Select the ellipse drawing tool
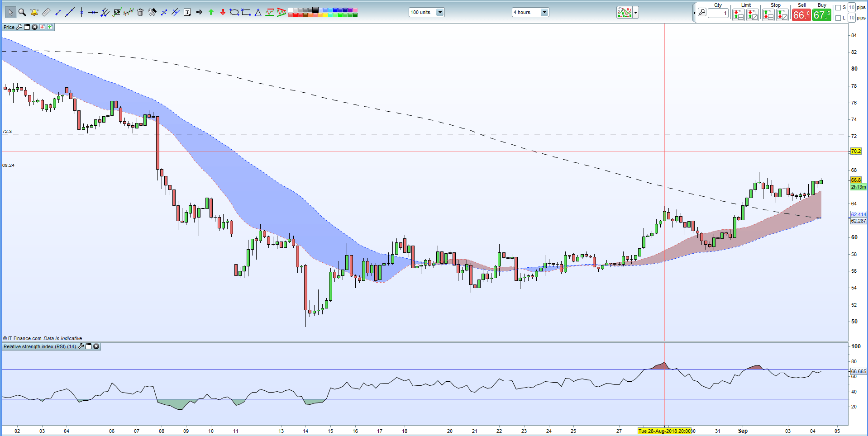Viewport: 868px width, 436px height. (x=234, y=12)
